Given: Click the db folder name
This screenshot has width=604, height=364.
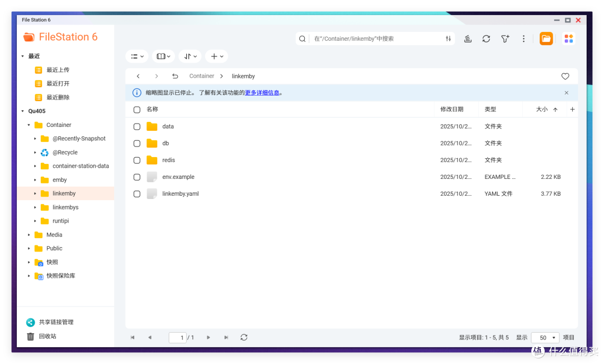Looking at the screenshot, I should (166, 143).
